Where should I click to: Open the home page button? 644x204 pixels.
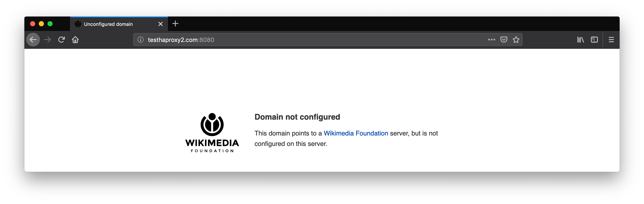(75, 40)
